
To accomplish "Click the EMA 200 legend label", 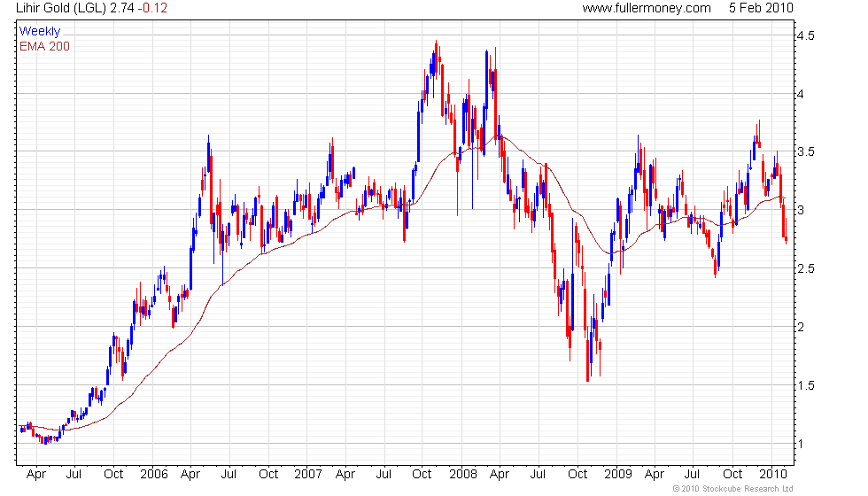I will [45, 46].
